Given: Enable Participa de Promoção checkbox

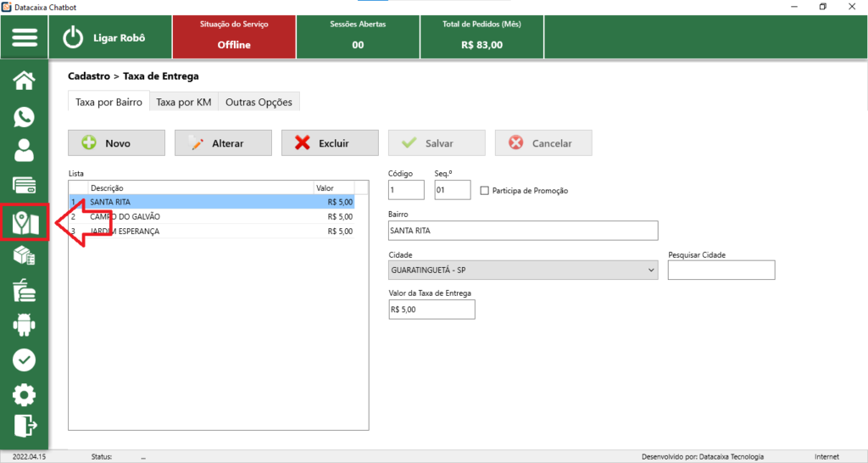Looking at the screenshot, I should 485,191.
